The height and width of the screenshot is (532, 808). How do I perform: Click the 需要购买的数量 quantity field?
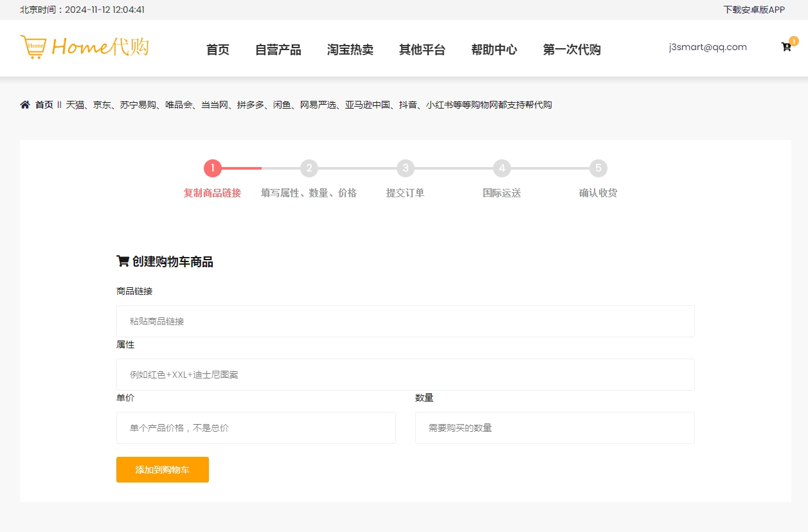click(x=555, y=428)
